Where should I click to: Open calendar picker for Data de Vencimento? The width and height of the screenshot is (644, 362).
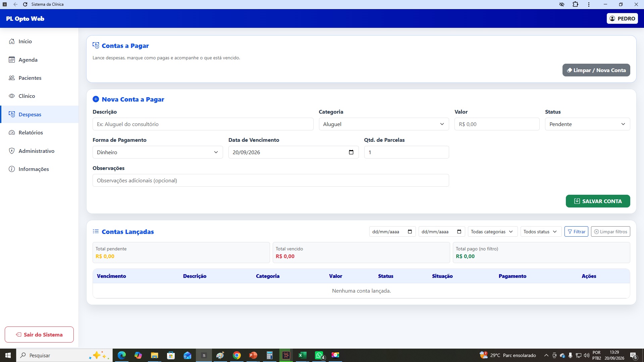click(x=351, y=152)
